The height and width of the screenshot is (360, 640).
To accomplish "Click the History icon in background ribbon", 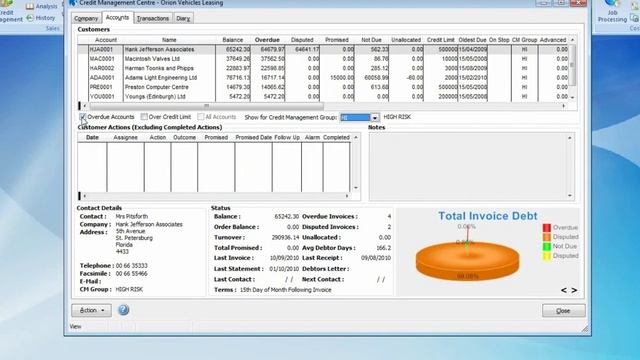I will pyautogui.click(x=30, y=18).
